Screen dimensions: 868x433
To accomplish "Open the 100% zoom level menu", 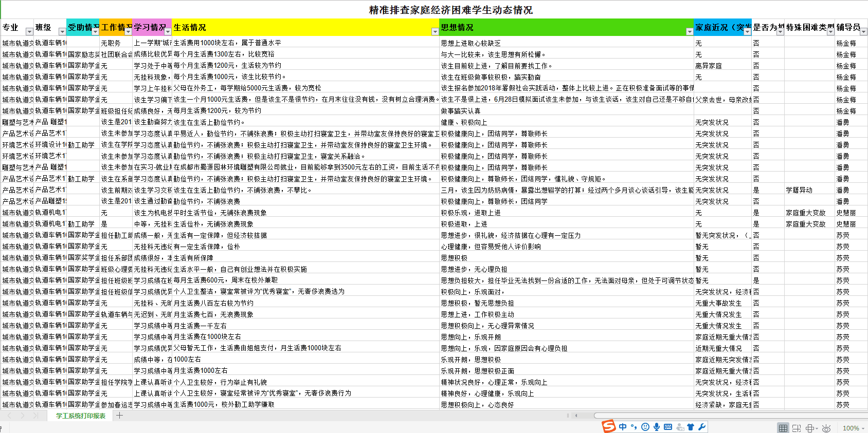I will pyautogui.click(x=853, y=428).
